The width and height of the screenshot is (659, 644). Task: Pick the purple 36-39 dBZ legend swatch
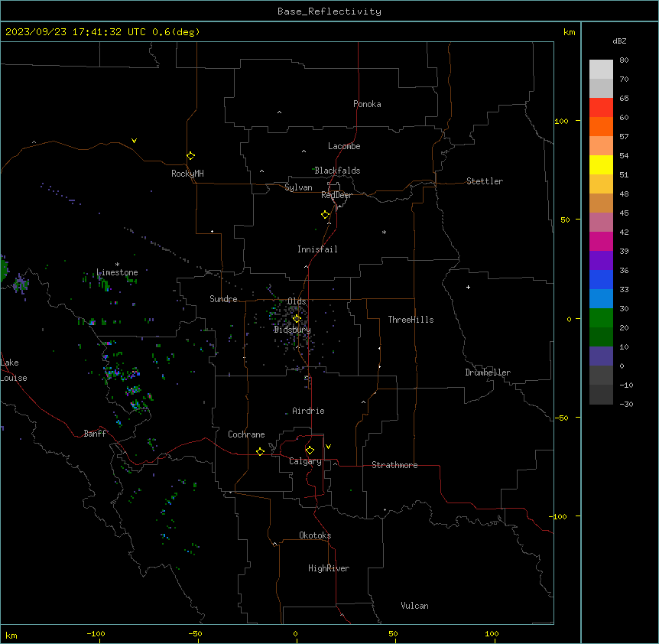(x=601, y=261)
